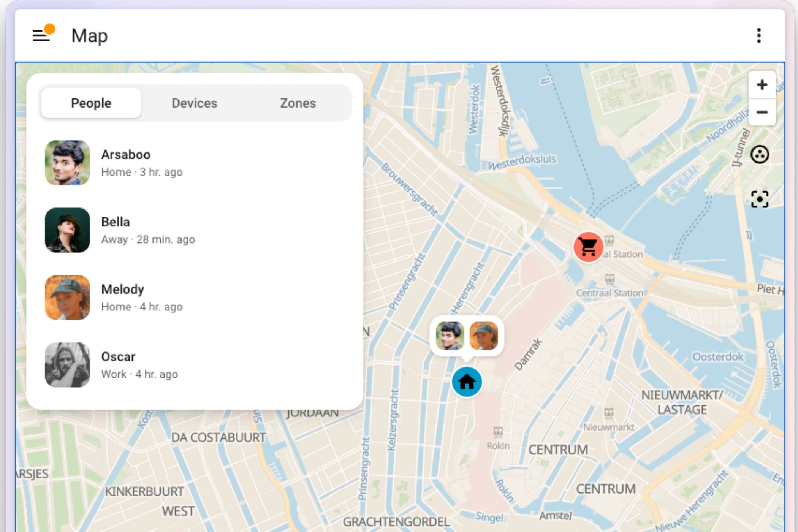This screenshot has height=532, width=798.
Task: Open the hamburger sidebar menu
Action: 41,36
